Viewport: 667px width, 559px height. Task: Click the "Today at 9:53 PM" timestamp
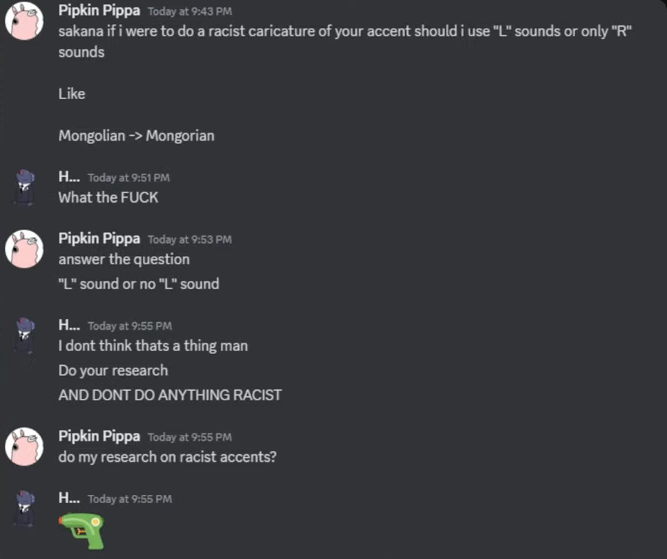(190, 240)
